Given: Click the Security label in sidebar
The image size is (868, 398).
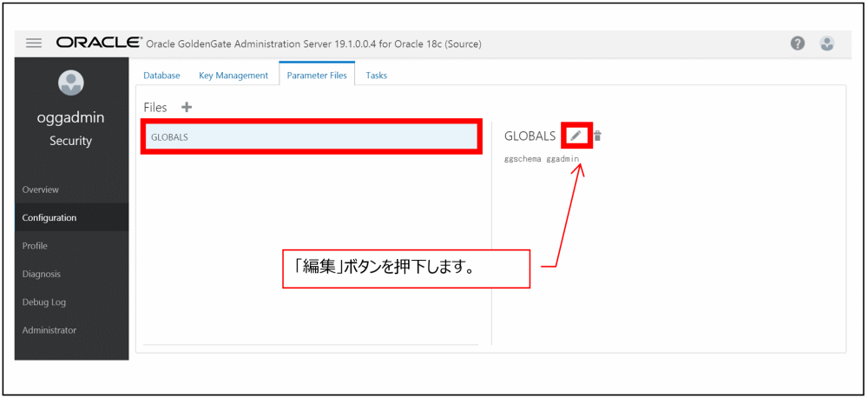Looking at the screenshot, I should (x=71, y=141).
